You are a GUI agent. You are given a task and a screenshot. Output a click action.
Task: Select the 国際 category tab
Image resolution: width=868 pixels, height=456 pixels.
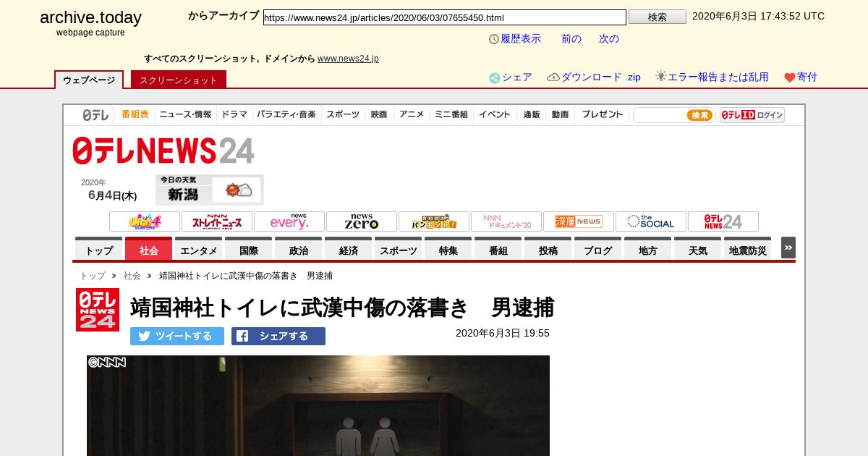point(249,249)
